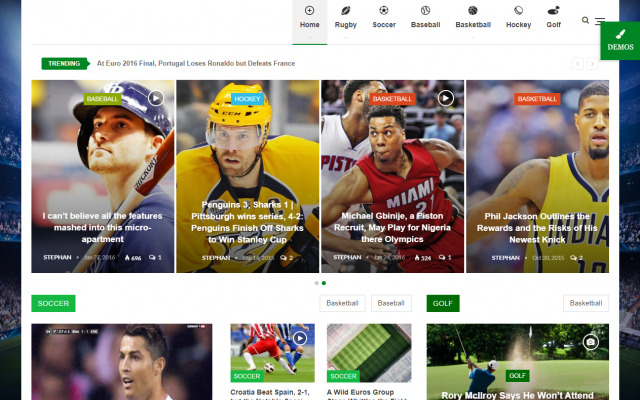The width and height of the screenshot is (640, 400).
Task: Click SOCCER tag on Croatia thumbnail
Action: [x=247, y=376]
